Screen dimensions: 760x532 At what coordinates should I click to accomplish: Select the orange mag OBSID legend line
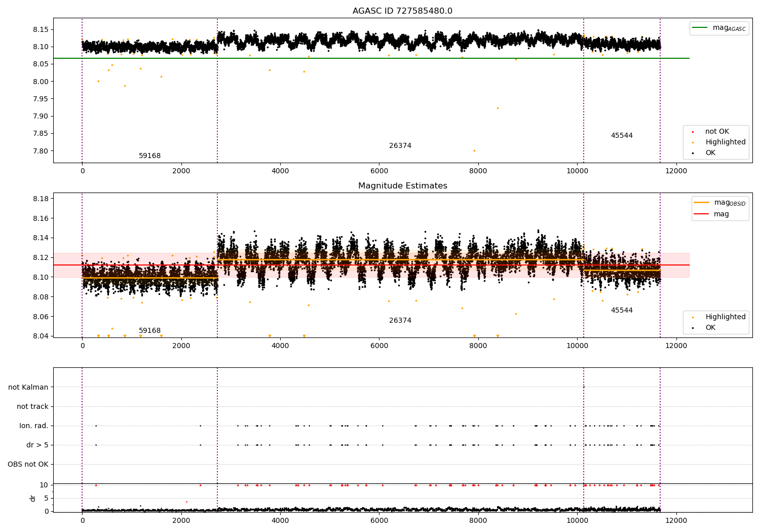pos(701,203)
